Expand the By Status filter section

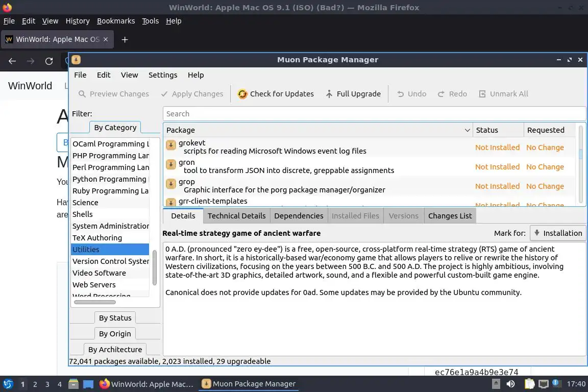pos(115,317)
